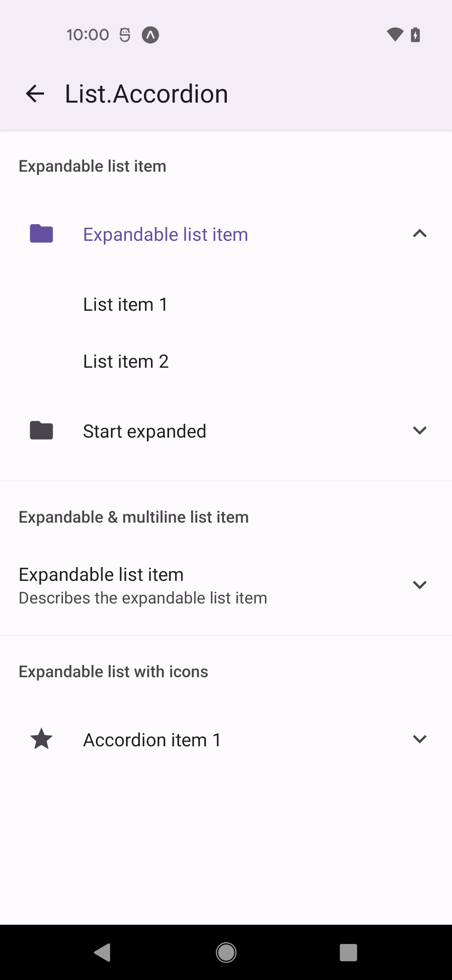The width and height of the screenshot is (452, 980).
Task: Select the star icon beside Accordion item 1
Action: pyautogui.click(x=41, y=739)
